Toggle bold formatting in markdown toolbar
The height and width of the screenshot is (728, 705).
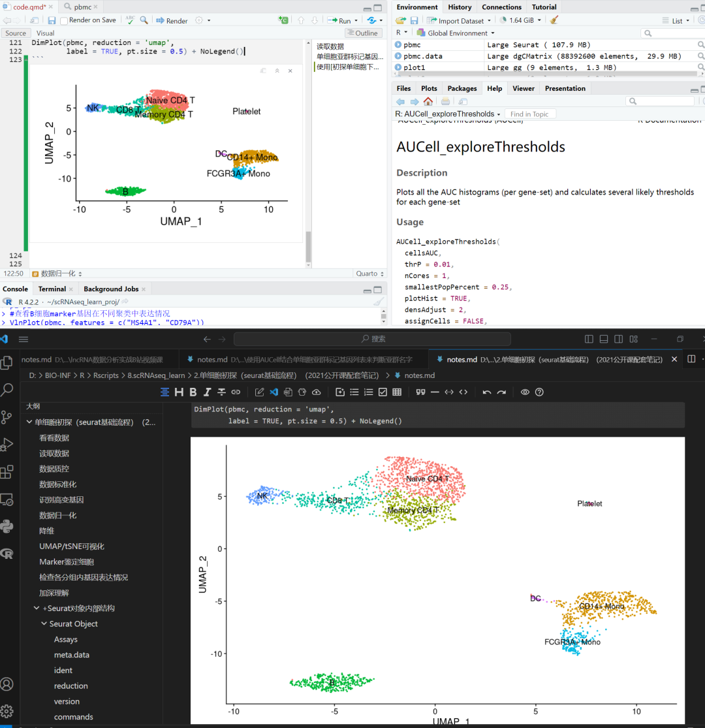[193, 392]
